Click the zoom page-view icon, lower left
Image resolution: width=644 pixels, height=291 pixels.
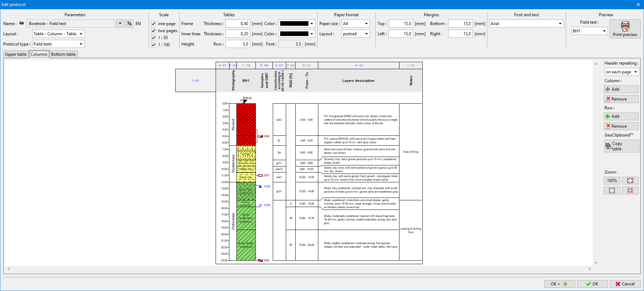point(612,190)
